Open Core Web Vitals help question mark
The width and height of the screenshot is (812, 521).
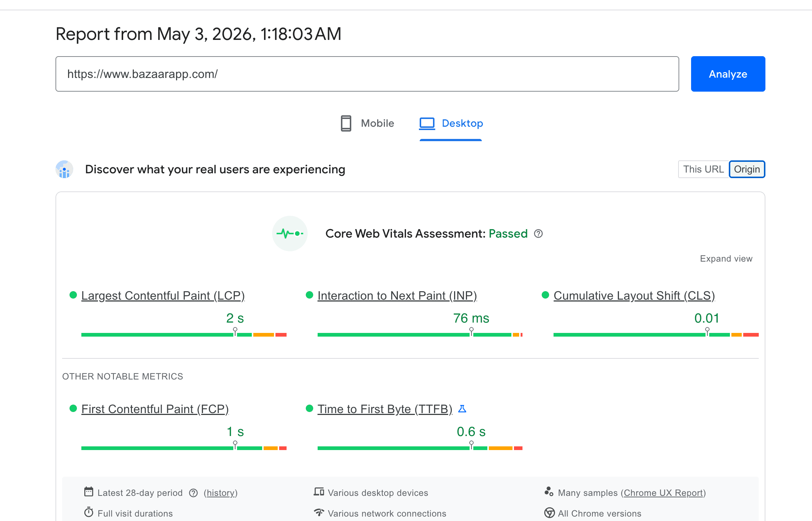click(x=538, y=234)
